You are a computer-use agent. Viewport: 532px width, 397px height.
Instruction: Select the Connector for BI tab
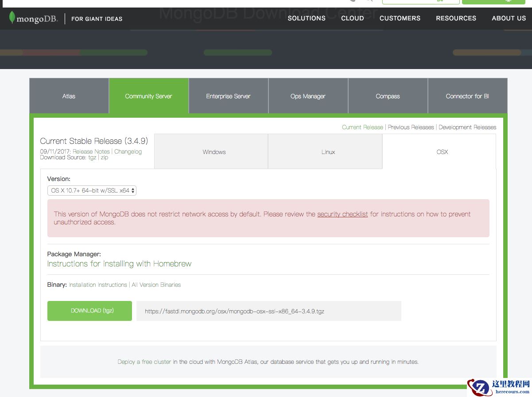tap(467, 96)
